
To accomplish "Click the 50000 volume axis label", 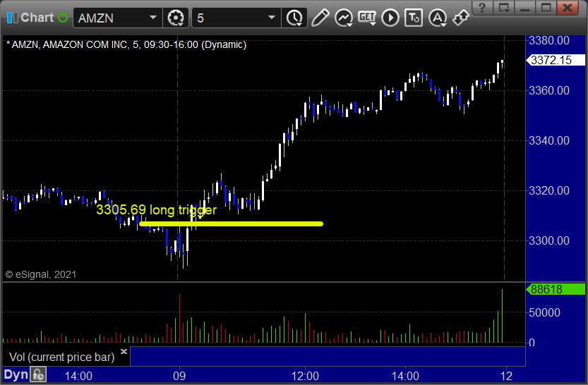I will [x=544, y=312].
